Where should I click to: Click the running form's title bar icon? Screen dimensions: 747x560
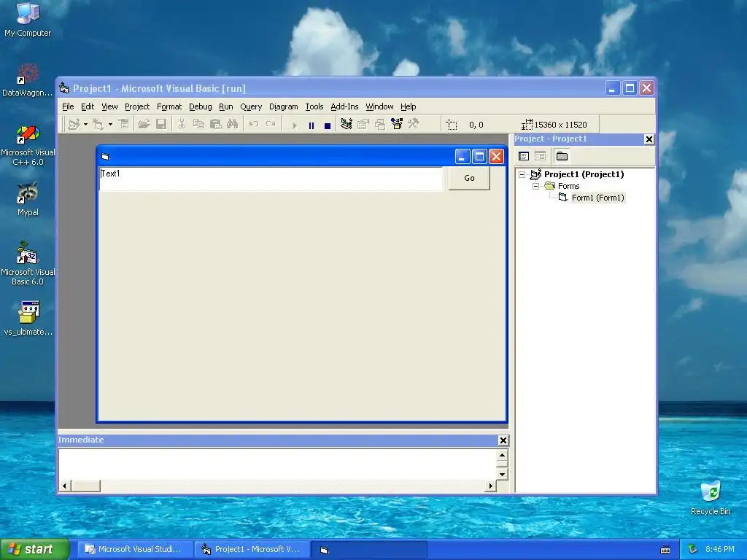pyautogui.click(x=105, y=157)
